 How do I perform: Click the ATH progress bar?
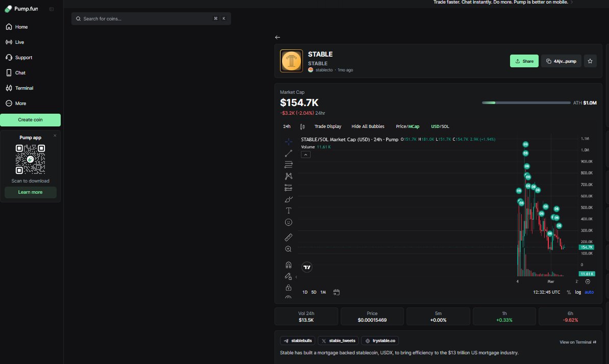tap(526, 103)
